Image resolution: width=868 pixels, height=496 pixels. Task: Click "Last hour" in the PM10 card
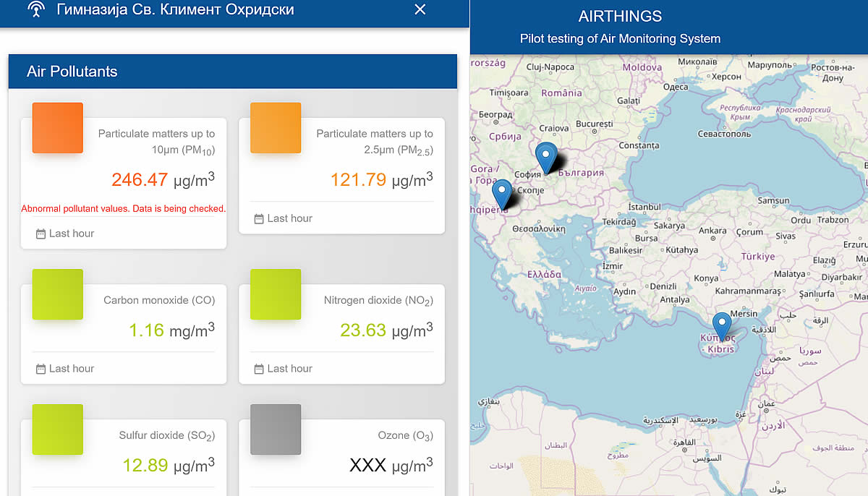72,234
